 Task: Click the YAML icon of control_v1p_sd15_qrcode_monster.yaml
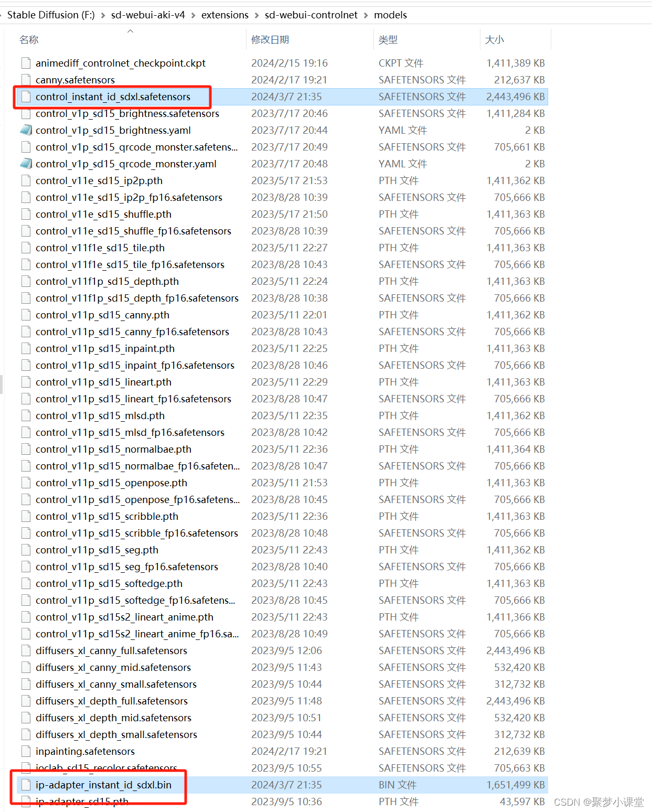click(x=26, y=164)
